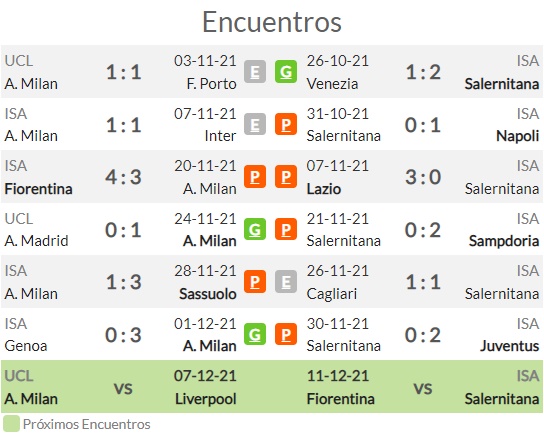
Task: Click the orange P badge for Salernitana vs Napoli
Action: pyautogui.click(x=286, y=124)
